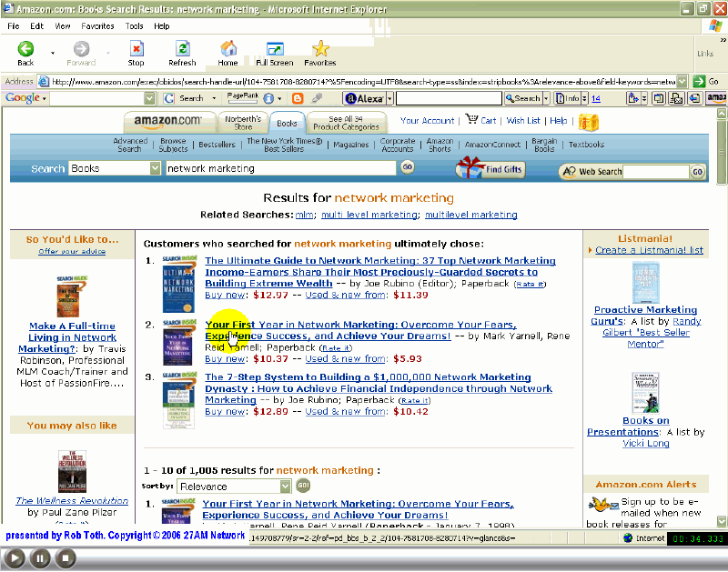
Task: Open the shopping Cart
Action: [480, 120]
